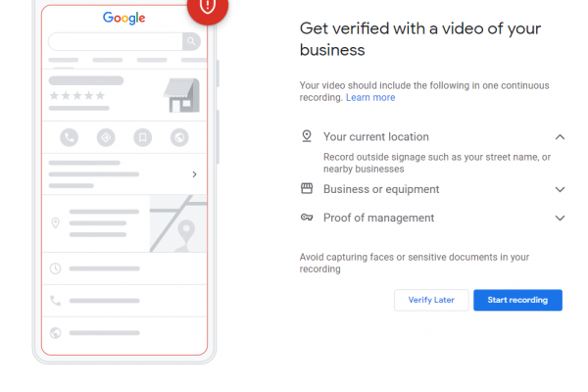The image size is (588, 392).
Task: Click the round directions icon in phone mockup
Action: click(106, 137)
